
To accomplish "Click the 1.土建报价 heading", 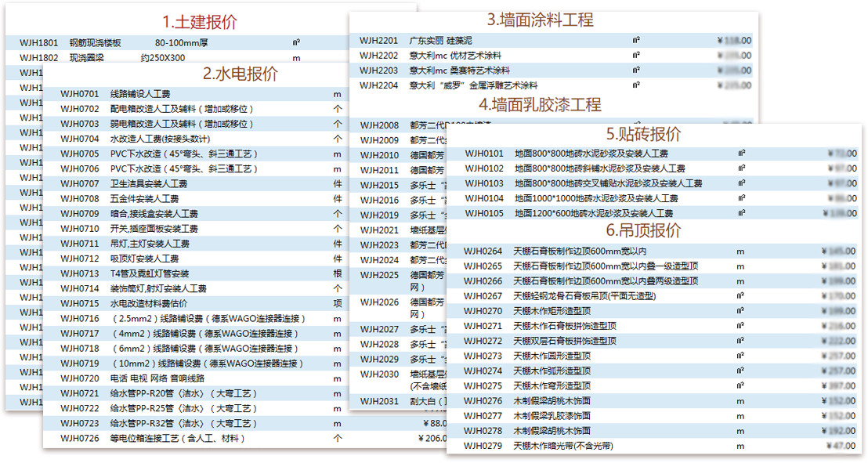I will 199,22.
